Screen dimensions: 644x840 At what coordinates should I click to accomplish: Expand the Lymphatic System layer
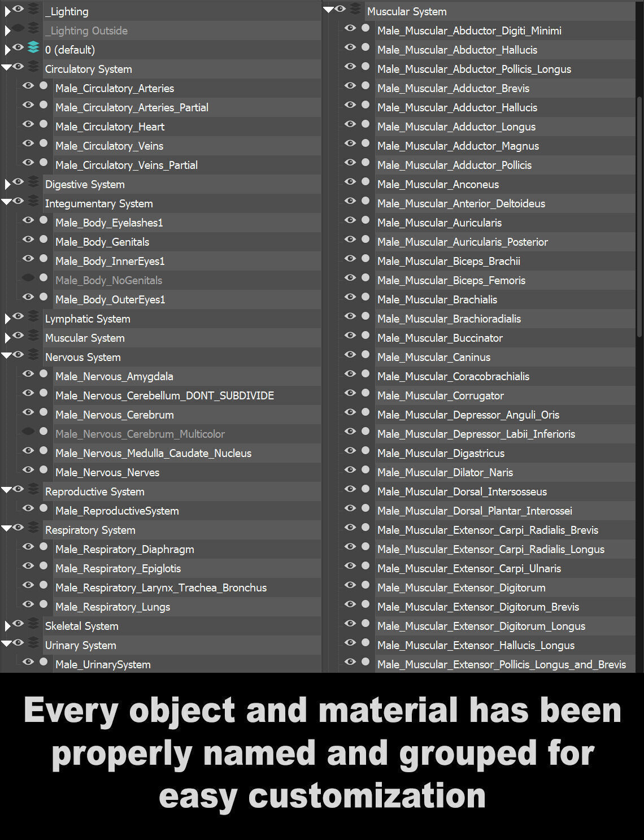(7, 319)
